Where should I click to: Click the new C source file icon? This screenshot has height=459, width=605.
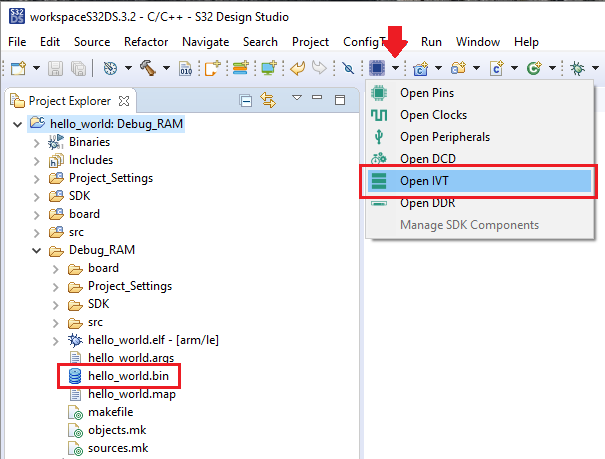point(497,68)
